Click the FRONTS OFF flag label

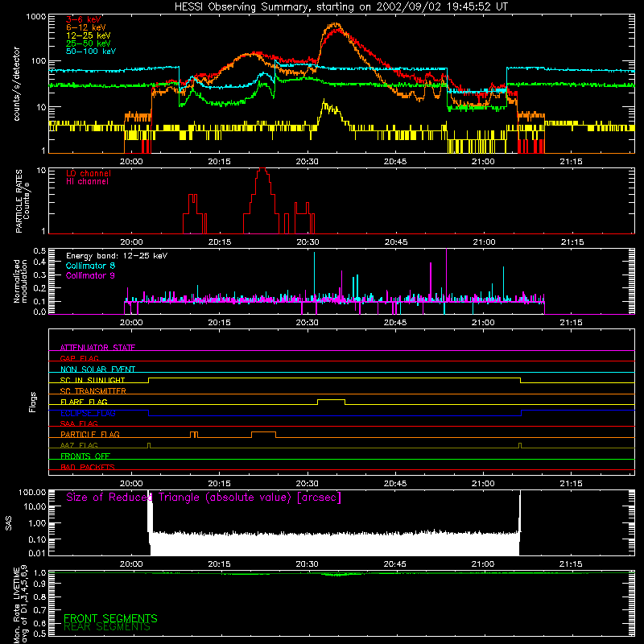point(85,456)
